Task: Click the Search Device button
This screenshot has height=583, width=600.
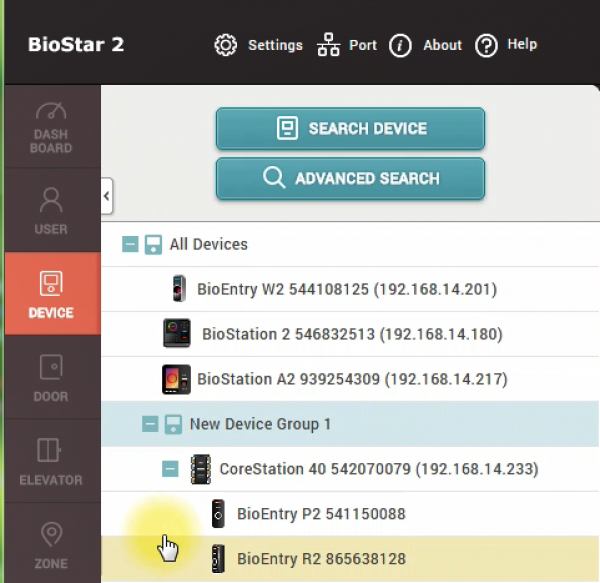Action: pyautogui.click(x=350, y=129)
